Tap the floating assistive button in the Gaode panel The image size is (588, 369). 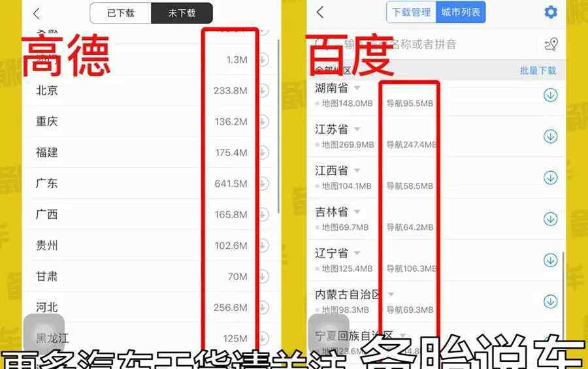[44, 334]
